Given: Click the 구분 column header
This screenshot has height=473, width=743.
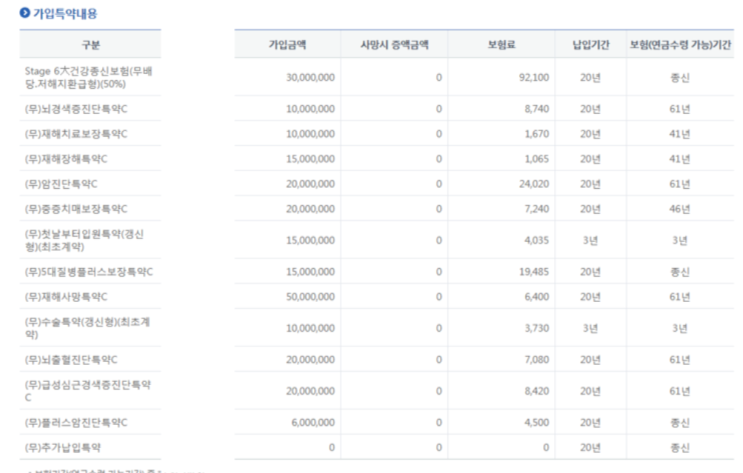Looking at the screenshot, I should [91, 45].
